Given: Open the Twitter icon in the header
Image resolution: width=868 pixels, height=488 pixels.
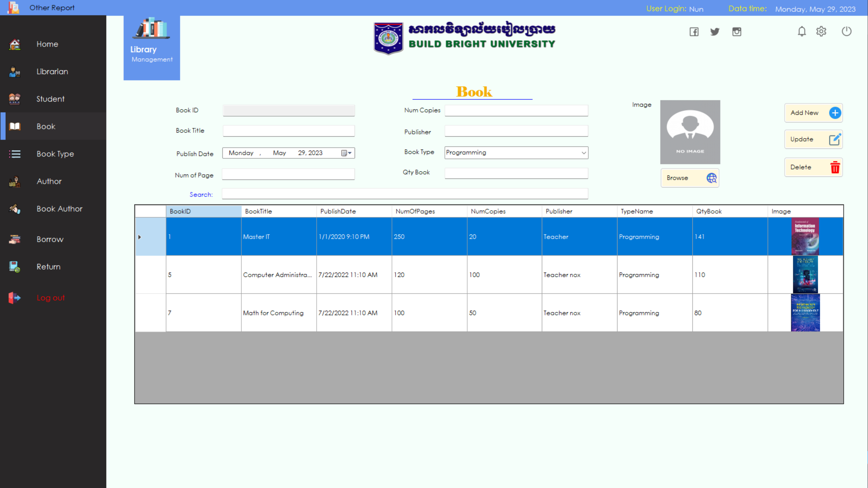Looking at the screenshot, I should coord(715,32).
